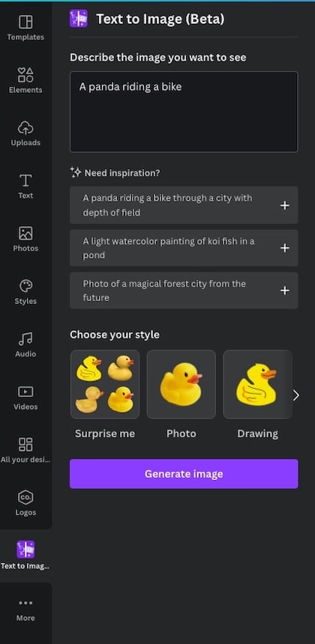Choose the Photo style duck thumbnail
The height and width of the screenshot is (644, 315).
181,384
